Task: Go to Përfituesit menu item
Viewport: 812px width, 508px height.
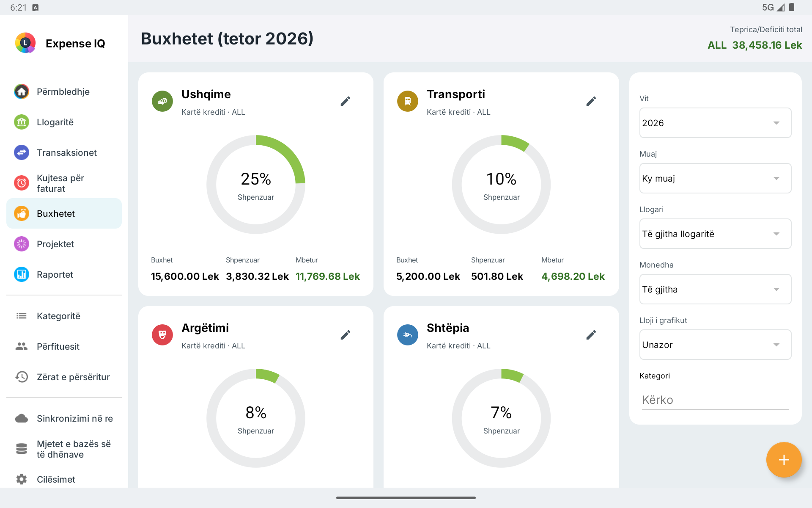Action: pyautogui.click(x=64, y=346)
